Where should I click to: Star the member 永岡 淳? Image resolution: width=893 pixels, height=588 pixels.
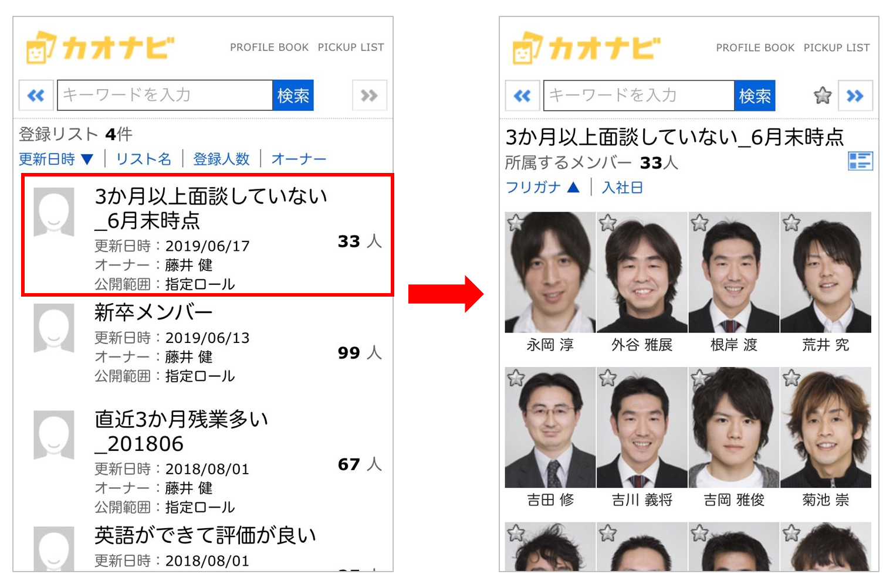tap(515, 223)
